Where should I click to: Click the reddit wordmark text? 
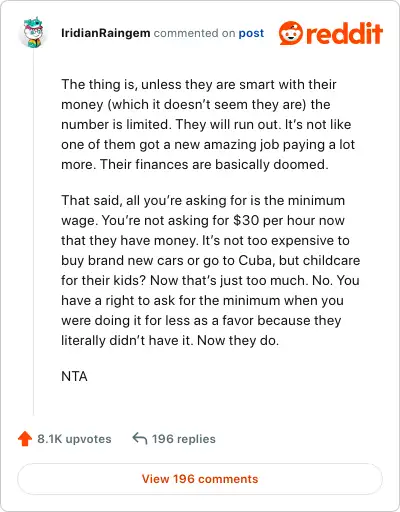coord(344,33)
